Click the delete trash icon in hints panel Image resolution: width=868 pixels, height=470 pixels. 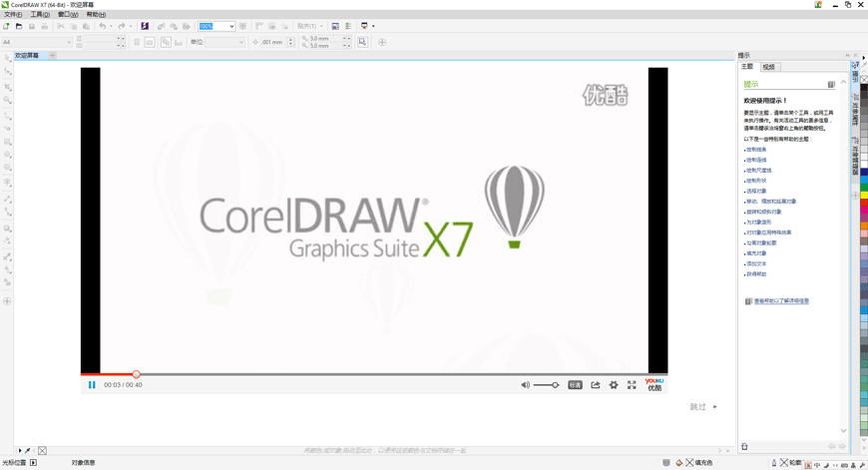pos(744,446)
